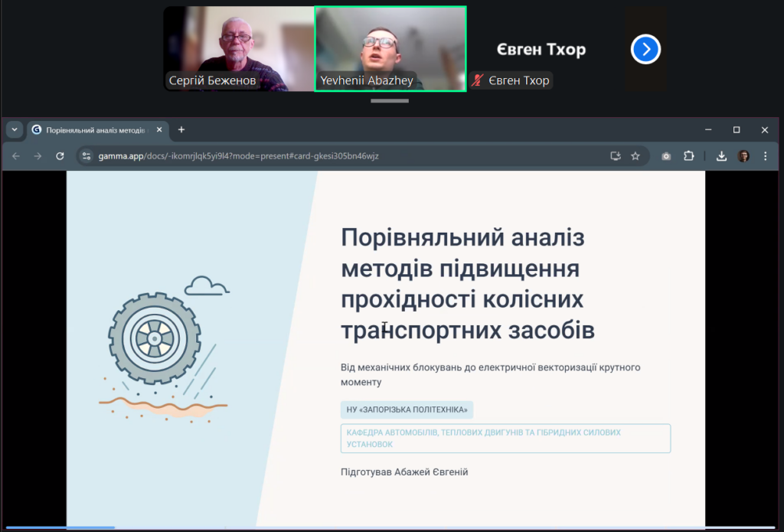
Task: Bookmark this page with the star icon
Action: click(635, 156)
